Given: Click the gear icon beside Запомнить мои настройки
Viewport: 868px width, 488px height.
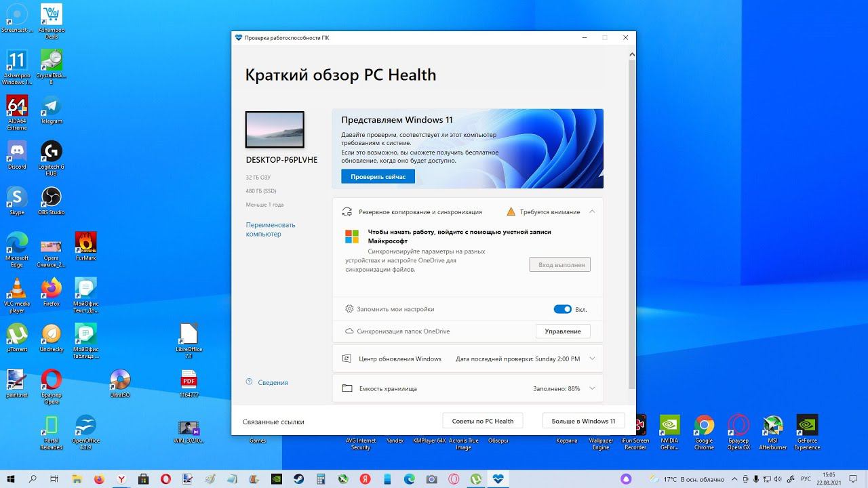Looking at the screenshot, I should [349, 309].
